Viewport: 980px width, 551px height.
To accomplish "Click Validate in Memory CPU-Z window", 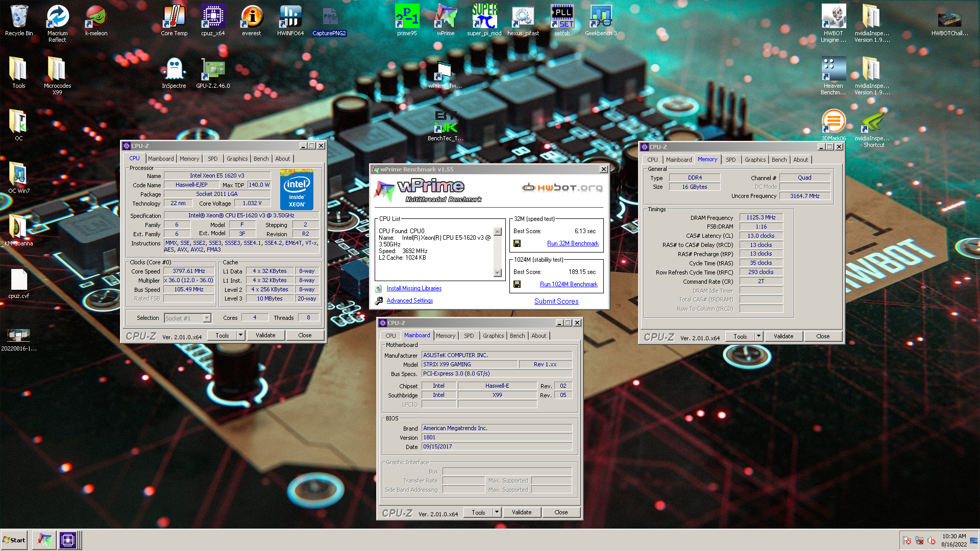I will (x=783, y=336).
